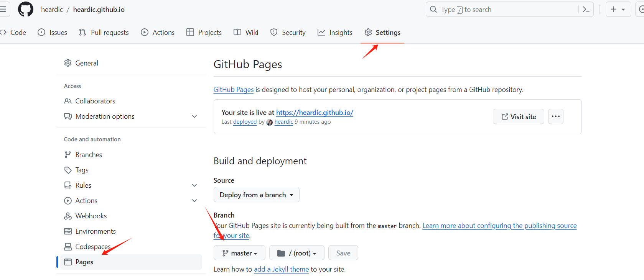644x280 pixels.
Task: Go to the Wiki tab
Action: 246,32
